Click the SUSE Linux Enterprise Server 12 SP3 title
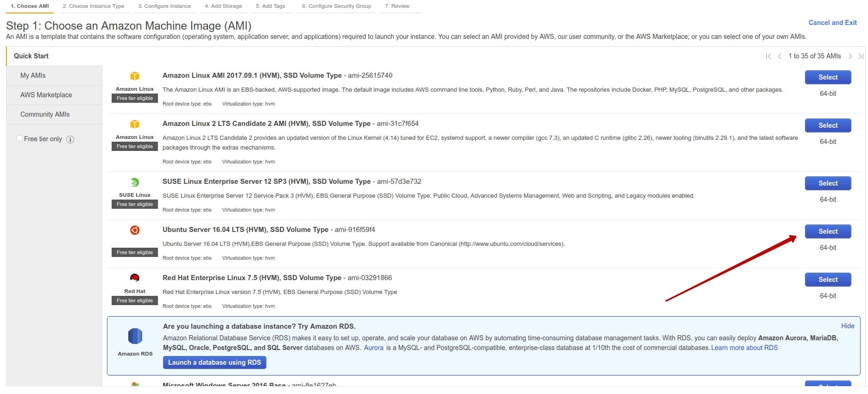This screenshot has height=394, width=868. [x=266, y=181]
